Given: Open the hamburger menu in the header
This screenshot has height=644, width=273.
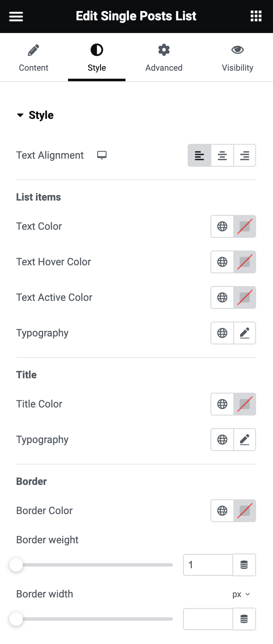Looking at the screenshot, I should point(16,16).
